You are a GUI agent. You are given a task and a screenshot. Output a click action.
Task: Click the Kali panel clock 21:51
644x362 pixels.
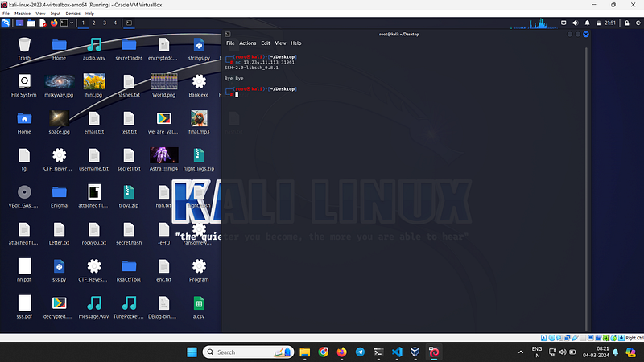610,23
